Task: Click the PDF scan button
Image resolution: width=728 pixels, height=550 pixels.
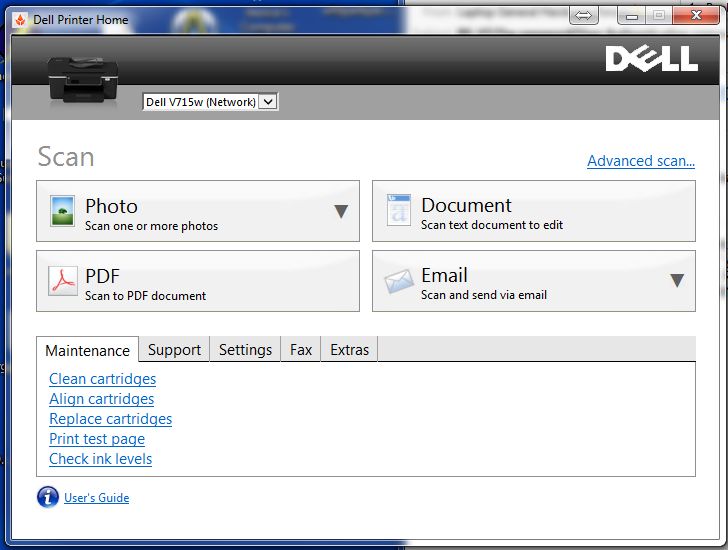Action: (198, 281)
